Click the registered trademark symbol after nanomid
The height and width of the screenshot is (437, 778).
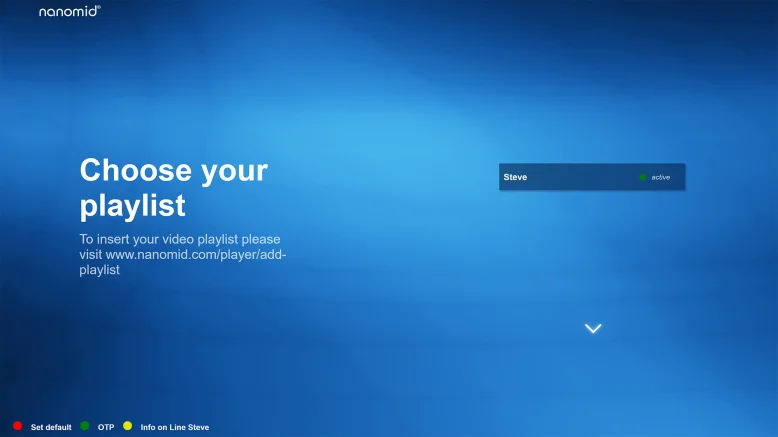pos(99,8)
